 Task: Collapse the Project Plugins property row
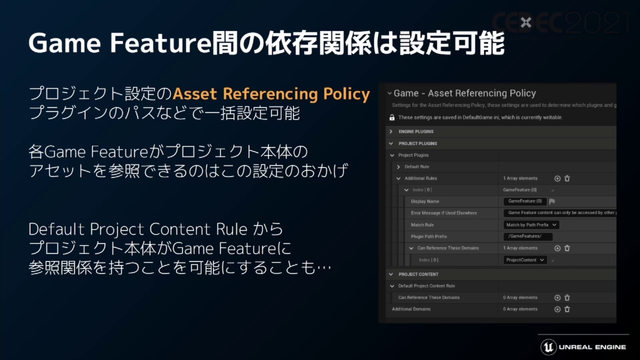392,155
